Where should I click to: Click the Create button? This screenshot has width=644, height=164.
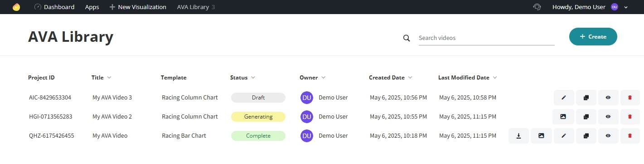593,37
